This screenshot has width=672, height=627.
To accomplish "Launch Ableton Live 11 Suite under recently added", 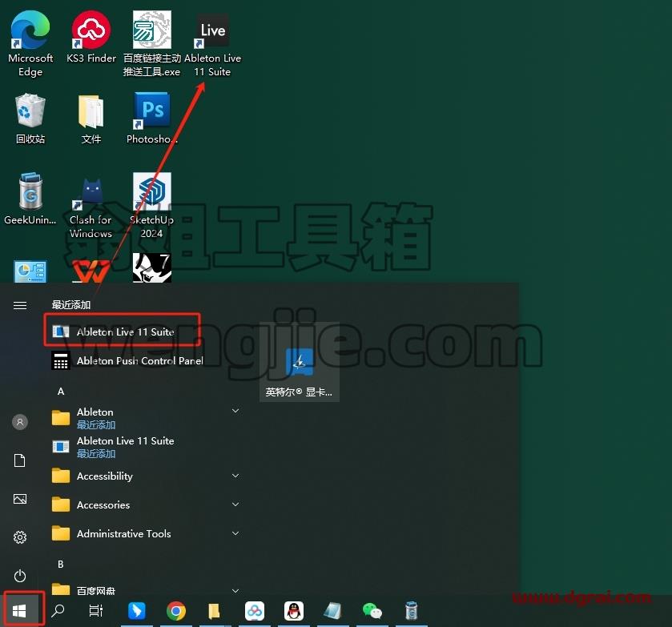I will (x=122, y=332).
